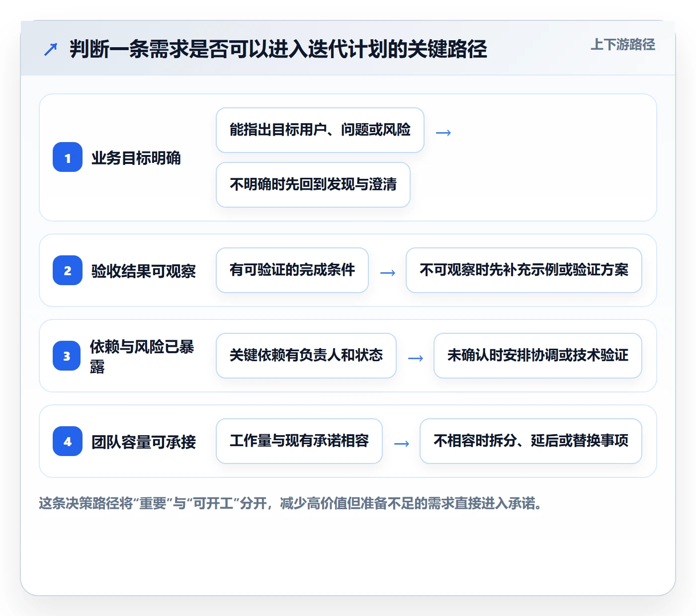Open the 不相容时拆分、延后或替换事项 box

click(x=531, y=441)
